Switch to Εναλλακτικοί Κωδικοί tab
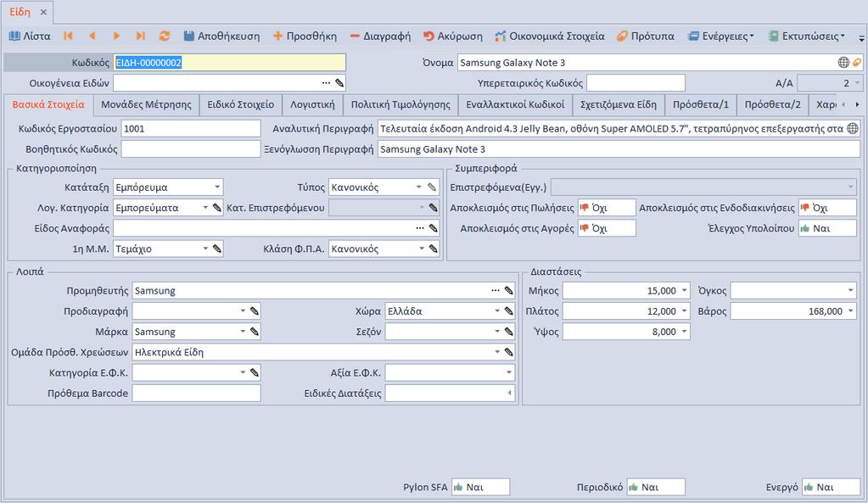The image size is (868, 503). [x=515, y=104]
